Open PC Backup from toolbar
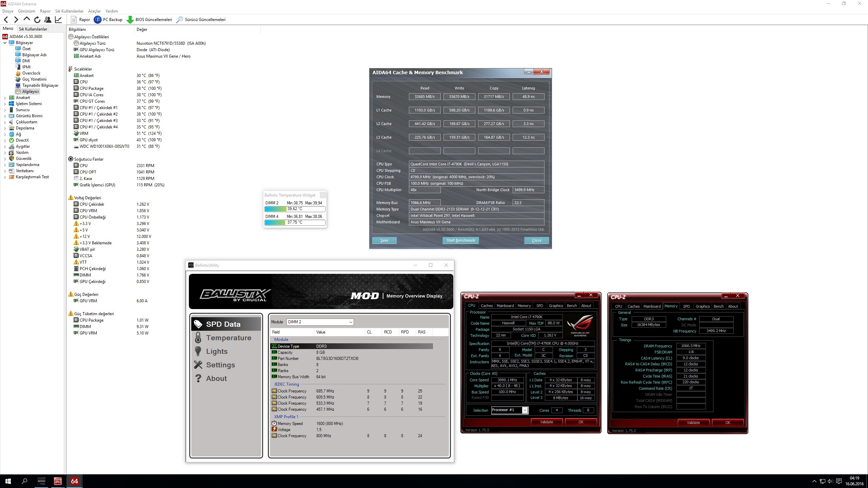Screen dimensions: 868x488 coord(108,20)
